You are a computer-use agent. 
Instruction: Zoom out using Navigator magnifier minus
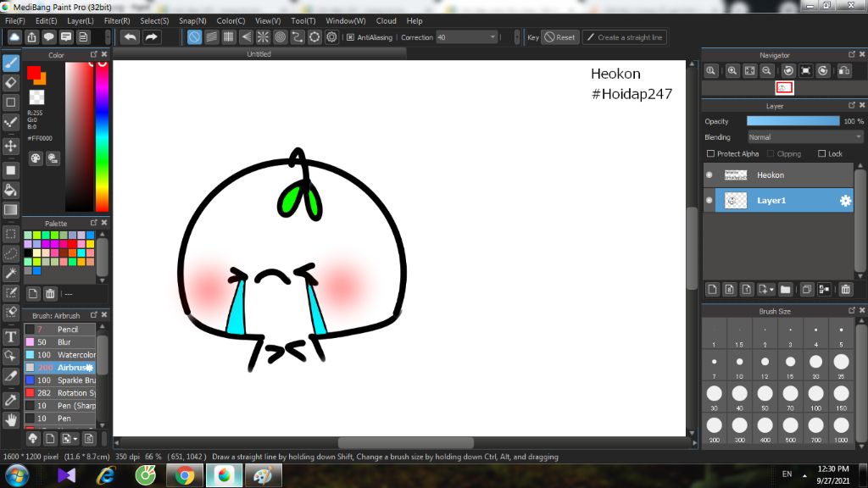coord(766,71)
